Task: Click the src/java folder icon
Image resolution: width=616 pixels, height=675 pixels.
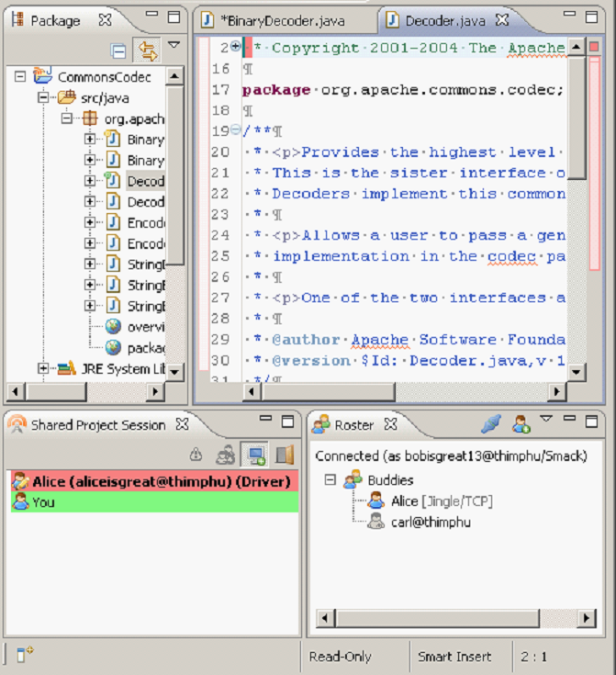Action: click(67, 97)
